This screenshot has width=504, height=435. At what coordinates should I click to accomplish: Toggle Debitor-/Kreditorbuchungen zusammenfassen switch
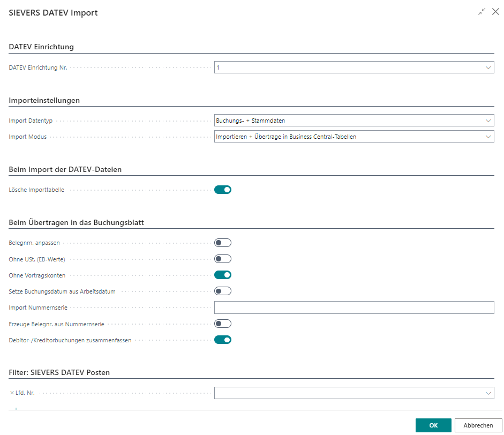(223, 339)
